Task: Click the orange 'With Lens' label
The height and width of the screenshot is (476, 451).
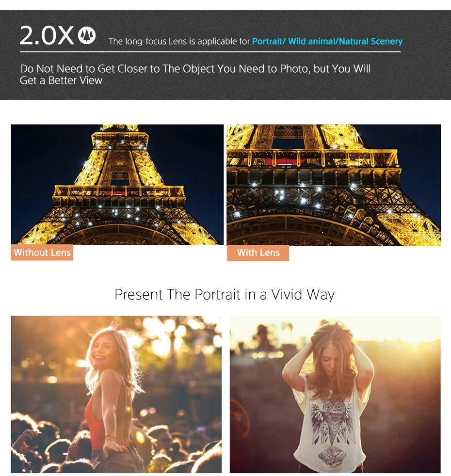Action: 258,253
